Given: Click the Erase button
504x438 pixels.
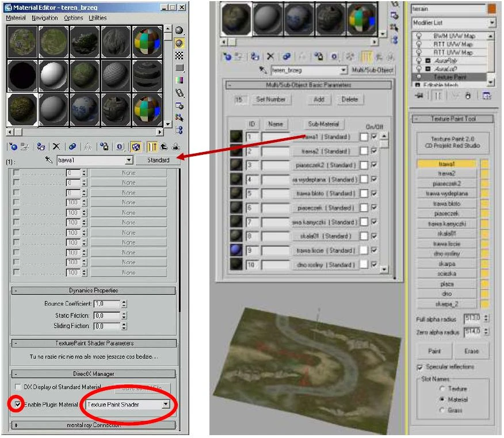Looking at the screenshot, I should [x=471, y=351].
